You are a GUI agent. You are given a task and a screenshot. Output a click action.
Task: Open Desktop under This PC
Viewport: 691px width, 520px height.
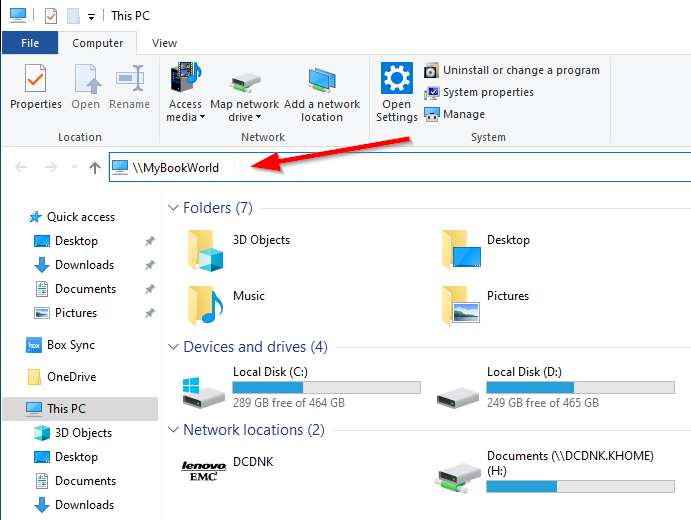[66, 457]
